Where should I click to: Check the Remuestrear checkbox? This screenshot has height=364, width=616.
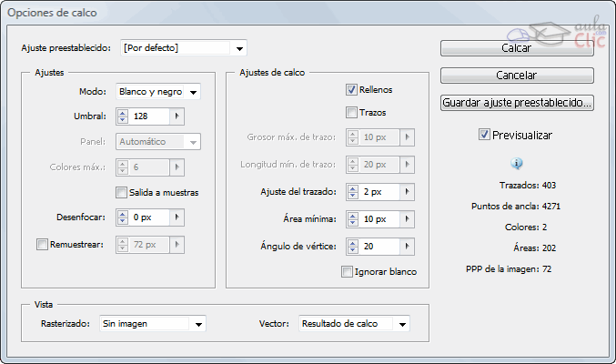[42, 244]
